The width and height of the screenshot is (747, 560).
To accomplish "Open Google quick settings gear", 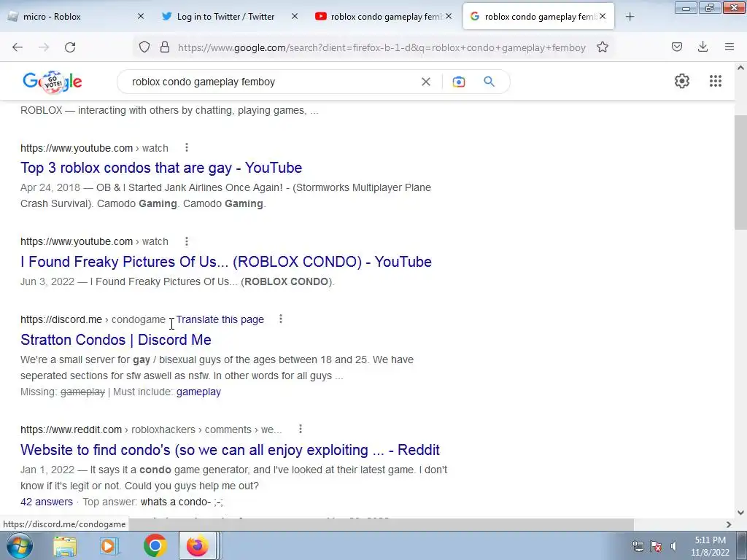I will tap(682, 81).
